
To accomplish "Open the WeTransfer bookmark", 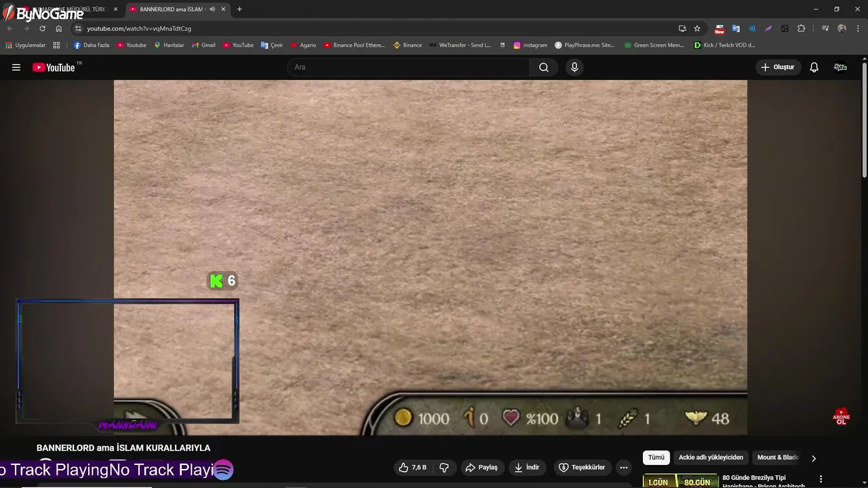I will (460, 45).
